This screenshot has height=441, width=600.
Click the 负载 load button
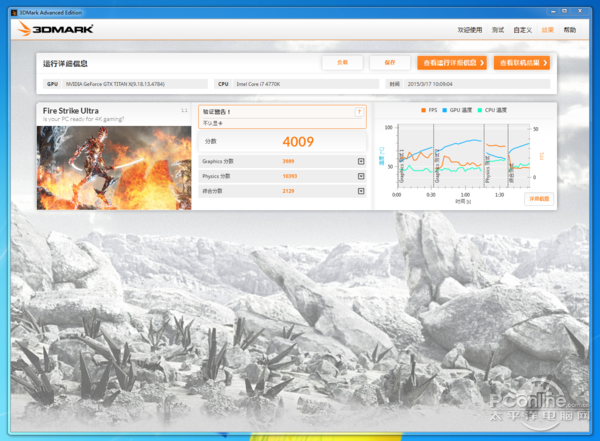tap(342, 62)
